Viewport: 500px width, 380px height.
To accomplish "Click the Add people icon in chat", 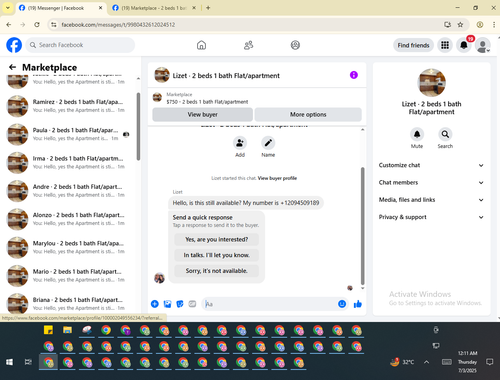I will [240, 143].
